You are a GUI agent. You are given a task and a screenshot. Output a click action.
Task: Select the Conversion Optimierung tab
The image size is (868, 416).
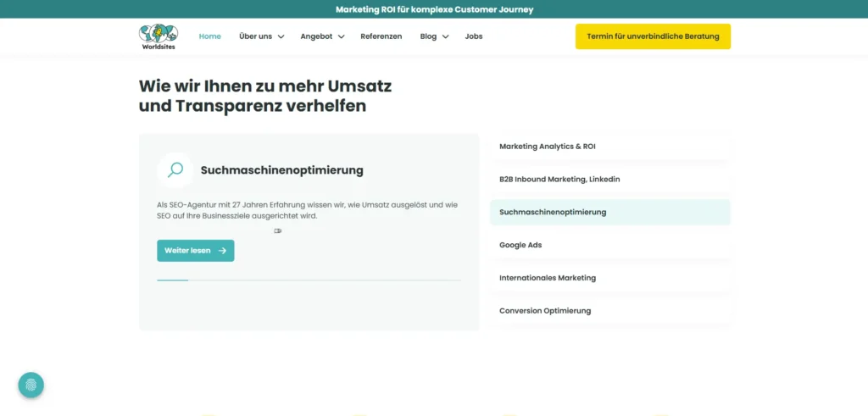pyautogui.click(x=610, y=311)
